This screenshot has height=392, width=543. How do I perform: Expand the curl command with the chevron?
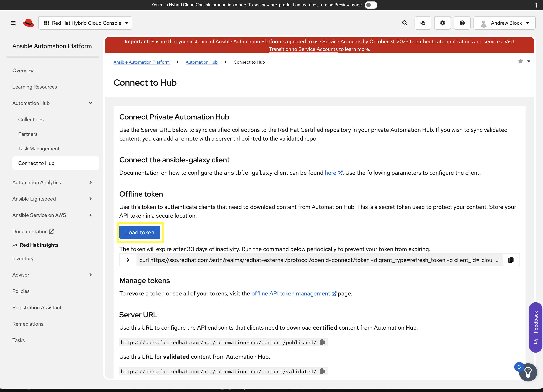(x=128, y=260)
